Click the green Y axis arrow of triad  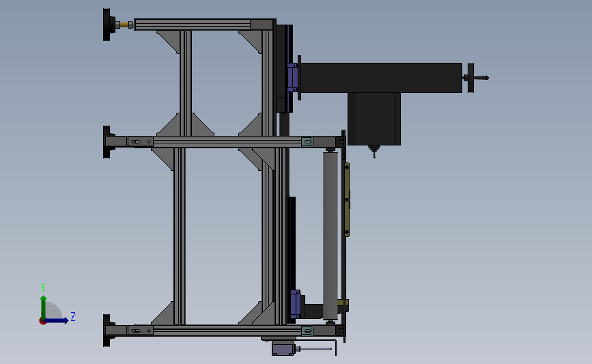point(44,308)
